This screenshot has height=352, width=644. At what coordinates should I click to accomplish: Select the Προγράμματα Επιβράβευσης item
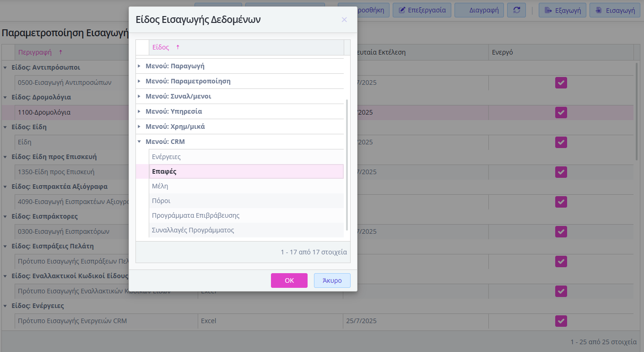[195, 215]
